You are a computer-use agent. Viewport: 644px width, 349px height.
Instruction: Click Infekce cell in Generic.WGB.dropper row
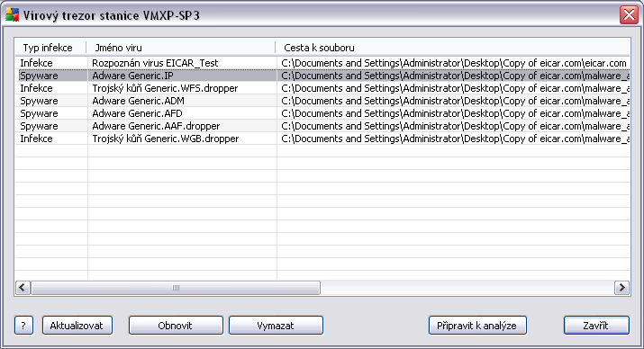point(37,139)
